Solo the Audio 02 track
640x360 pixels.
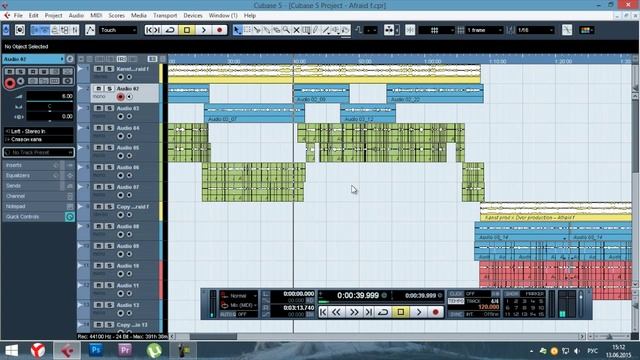click(x=109, y=89)
